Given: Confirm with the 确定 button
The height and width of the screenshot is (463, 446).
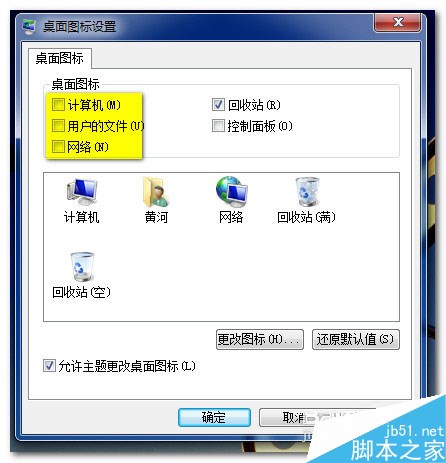Looking at the screenshot, I should pyautogui.click(x=214, y=417).
